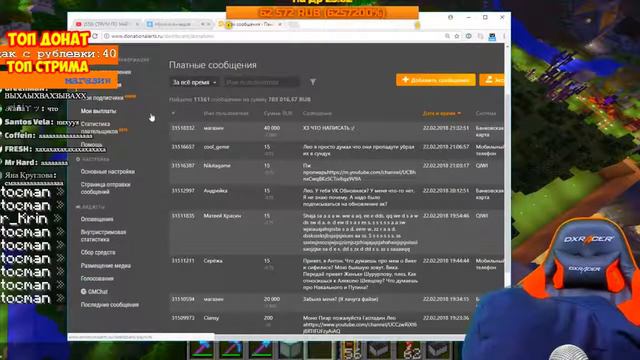The image size is (640, 360).
Task: Open 'Страница отправки сообщений' link
Action: point(105,188)
